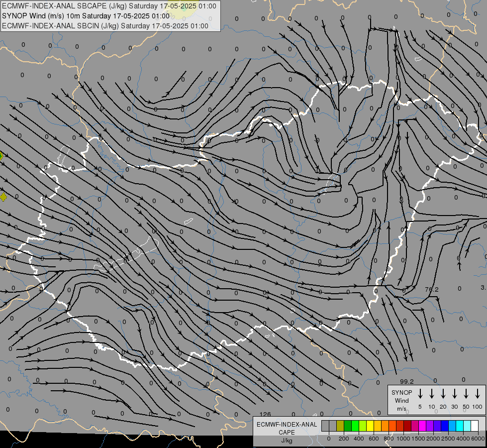Click the J/kg unit label in legend
487x448 pixels.
coord(287,441)
